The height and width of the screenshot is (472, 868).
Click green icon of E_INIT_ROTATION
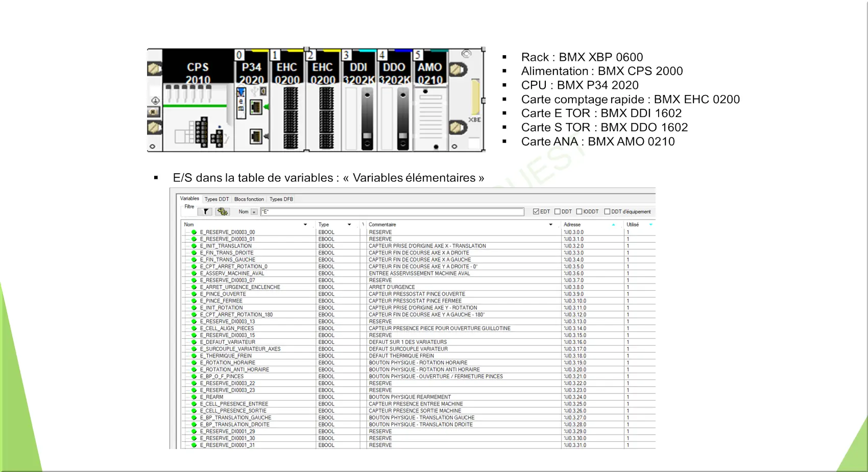pos(194,308)
